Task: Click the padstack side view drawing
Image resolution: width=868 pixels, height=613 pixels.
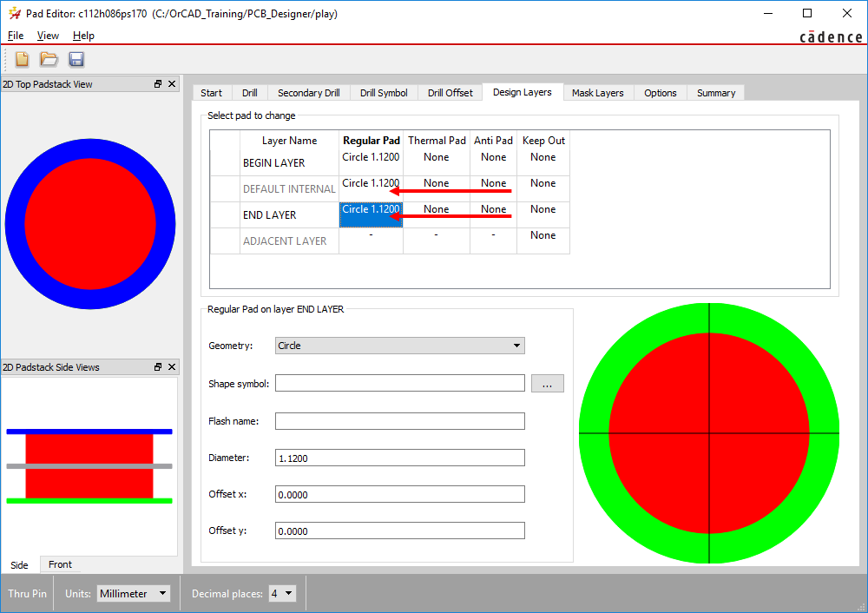Action: [x=89, y=466]
